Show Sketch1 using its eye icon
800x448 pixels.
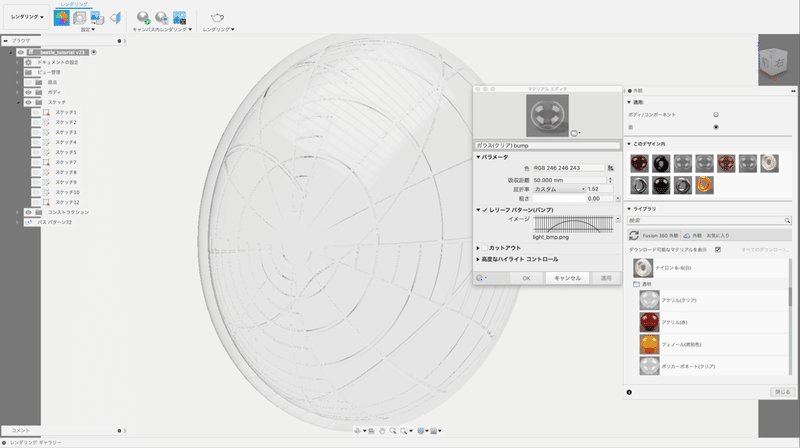coord(36,112)
